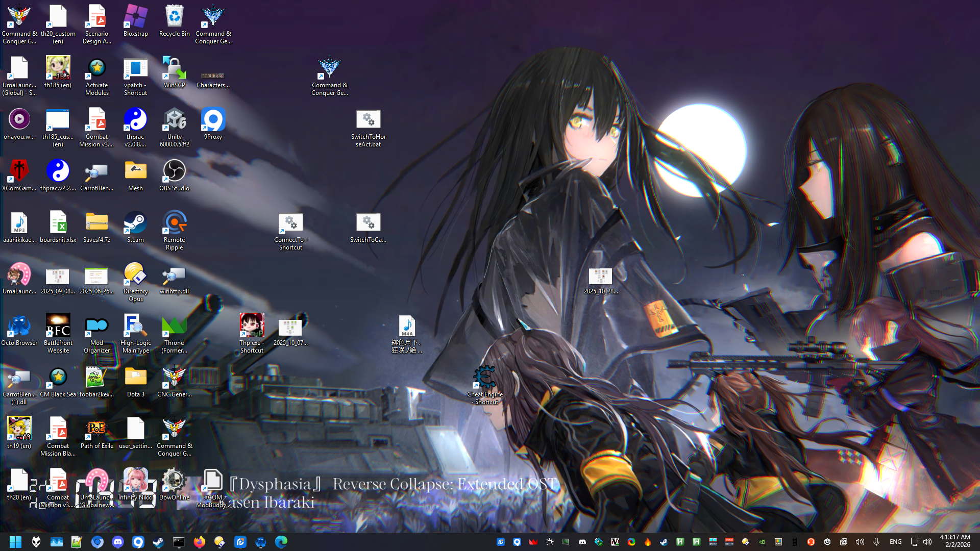This screenshot has width=980, height=551.
Task: Select the Path of Exile icon
Action: pyautogui.click(x=96, y=429)
